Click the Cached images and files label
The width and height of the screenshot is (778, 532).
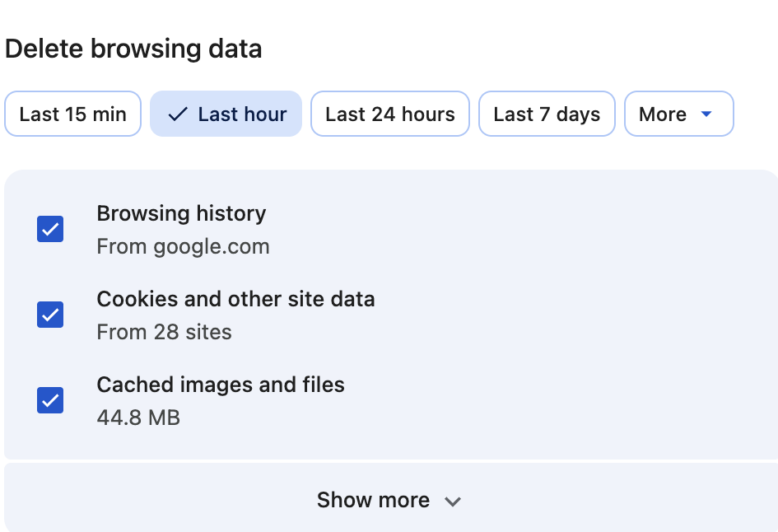click(221, 385)
